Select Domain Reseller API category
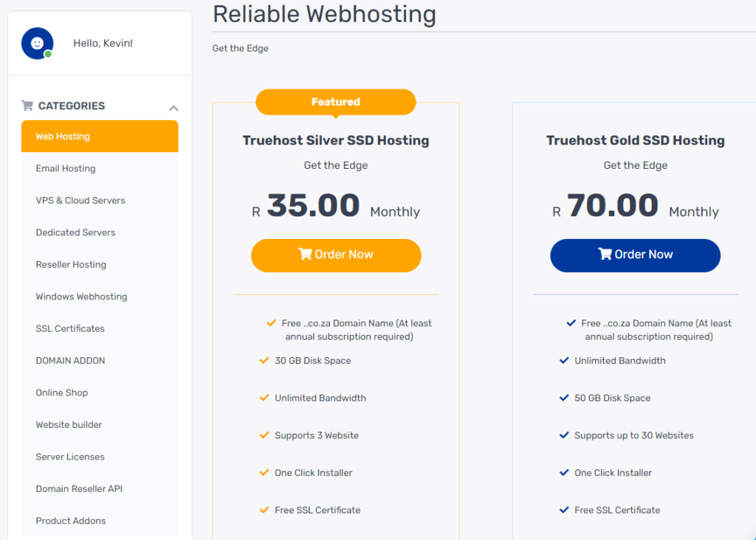756x540 pixels. coord(100,489)
